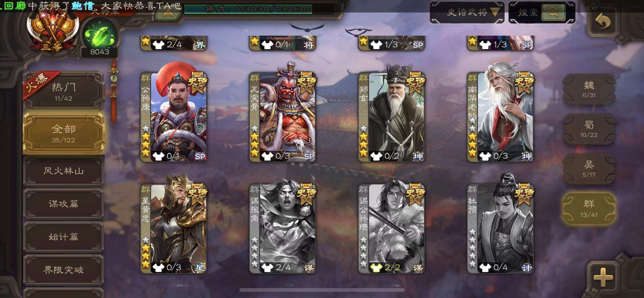Click the shirt skin icon on 公孙康 card
644x298 pixels.
pos(158,156)
